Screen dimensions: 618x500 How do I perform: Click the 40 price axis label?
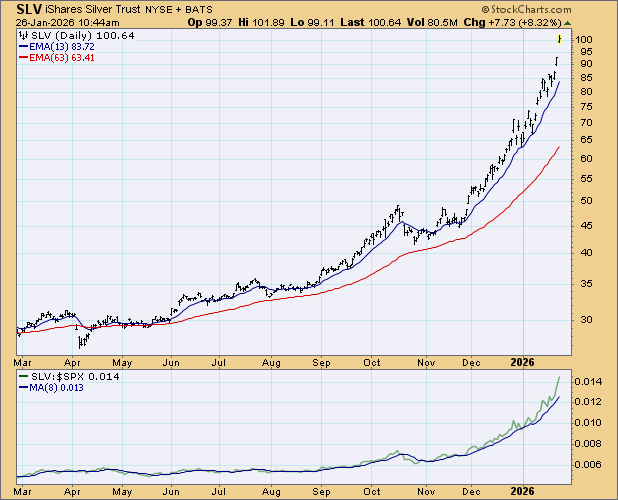586,253
